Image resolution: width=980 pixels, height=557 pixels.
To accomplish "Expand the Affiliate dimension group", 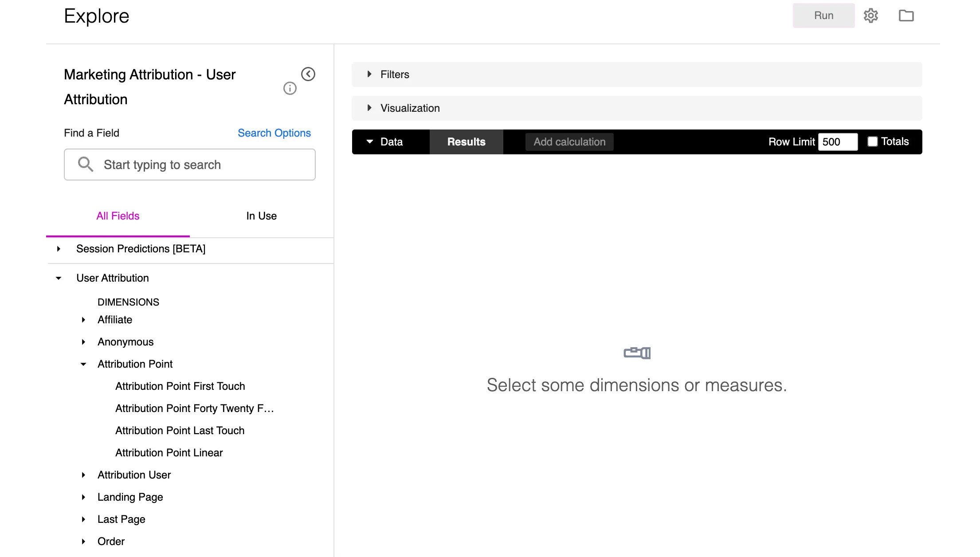I will [83, 320].
